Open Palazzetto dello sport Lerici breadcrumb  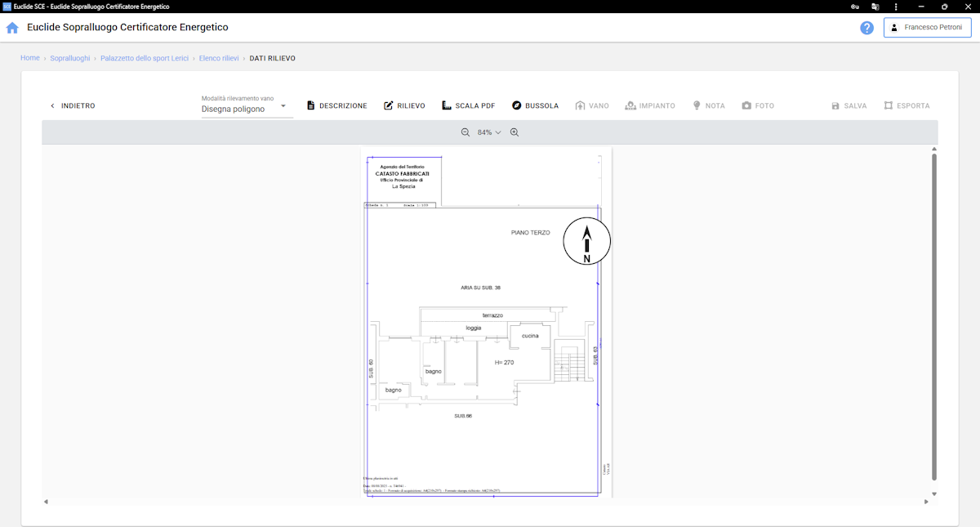pos(145,59)
